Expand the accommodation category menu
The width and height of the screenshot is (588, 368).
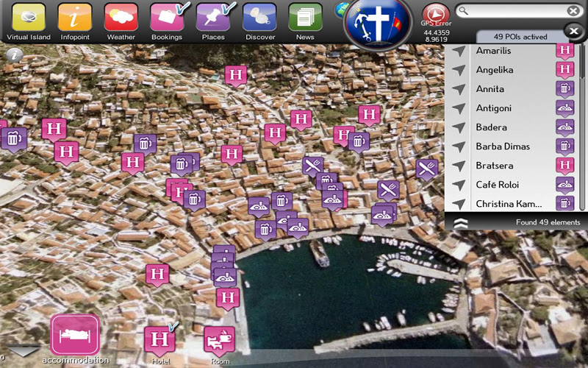point(75,335)
